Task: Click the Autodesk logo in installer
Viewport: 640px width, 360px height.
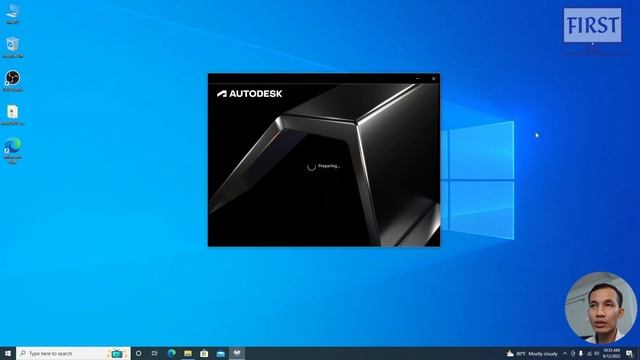Action: pos(249,94)
